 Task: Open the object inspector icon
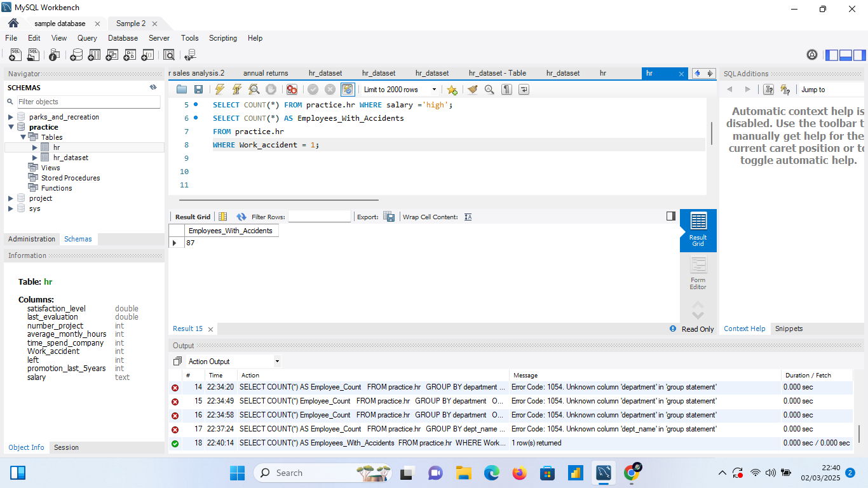[55, 55]
